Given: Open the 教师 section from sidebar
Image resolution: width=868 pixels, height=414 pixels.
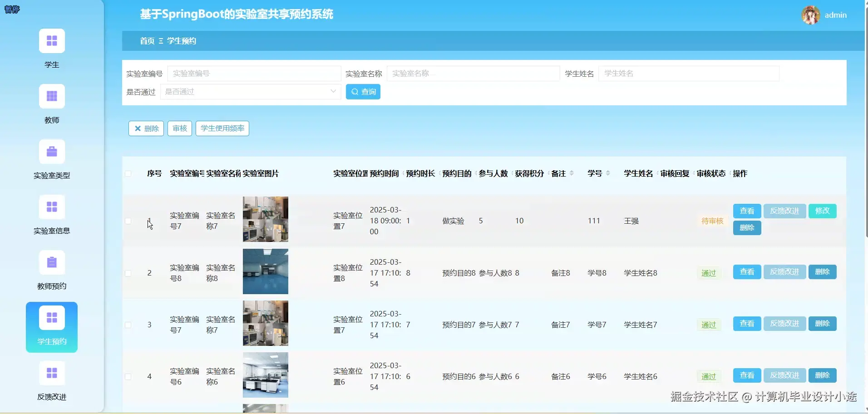Looking at the screenshot, I should click(52, 96).
